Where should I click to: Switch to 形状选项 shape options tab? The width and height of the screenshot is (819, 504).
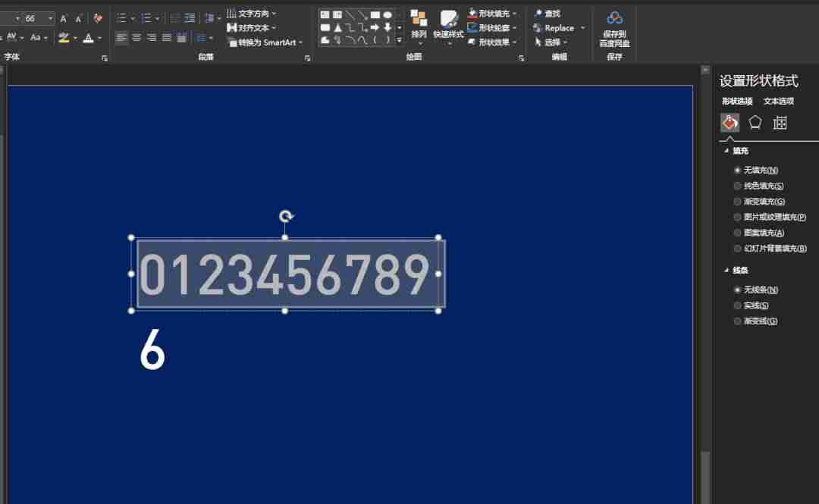[737, 102]
